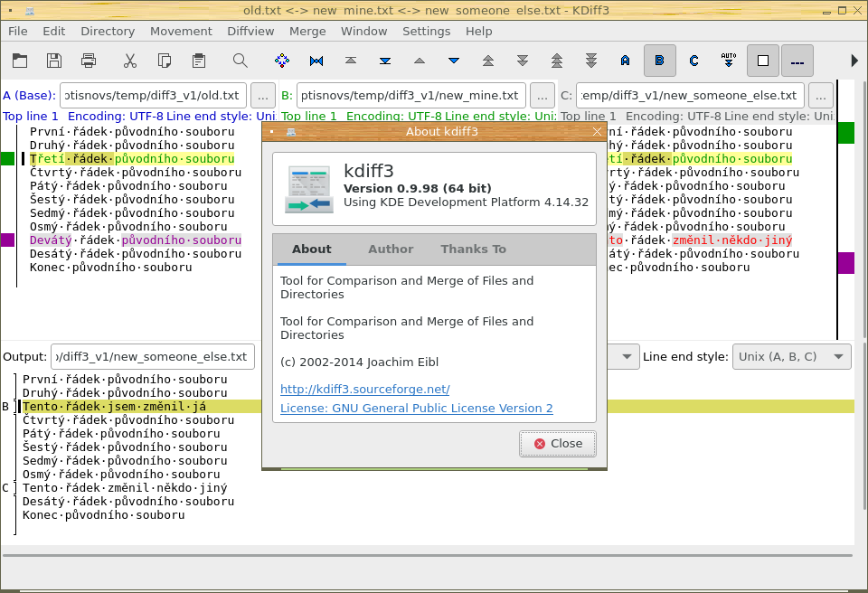Screen dimensions: 868x593
Task: Open the GNU General Public License link
Action: point(416,408)
